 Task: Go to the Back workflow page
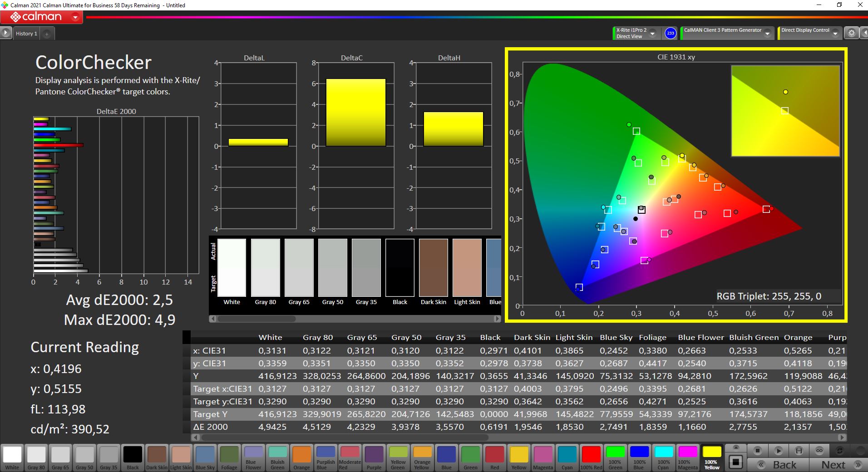coord(778,465)
